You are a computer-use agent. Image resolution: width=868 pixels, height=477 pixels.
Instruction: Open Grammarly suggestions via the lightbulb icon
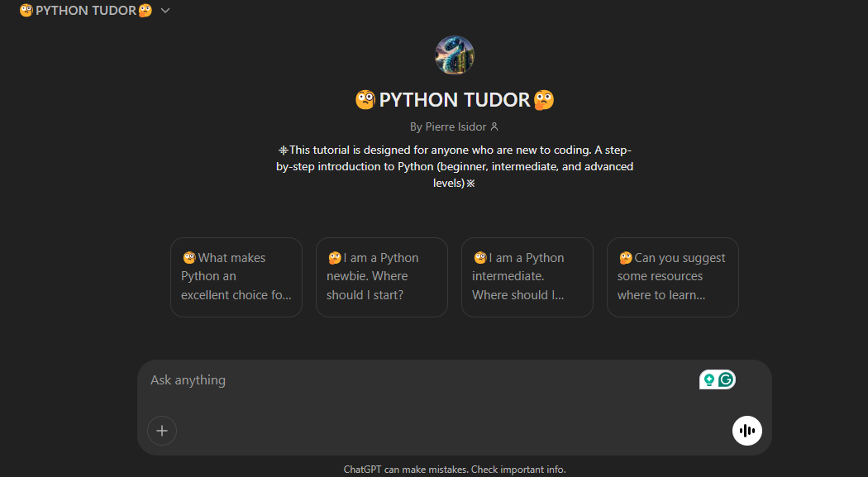point(708,379)
